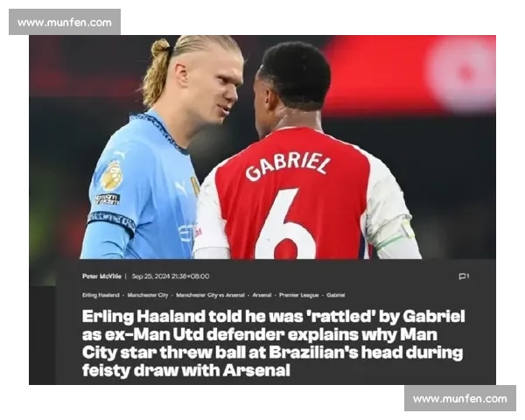Click the bottom-right www.munfen.com watermark

(x=460, y=398)
